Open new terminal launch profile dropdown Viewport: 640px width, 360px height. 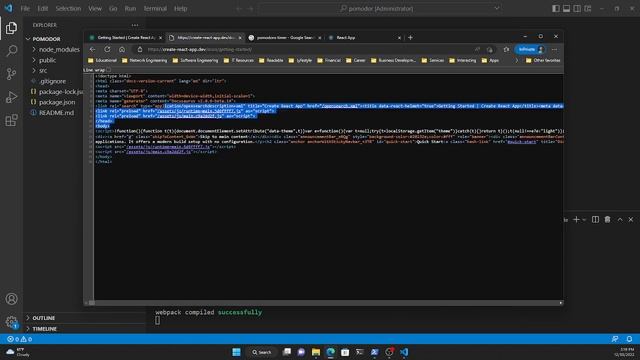pyautogui.click(x=584, y=220)
